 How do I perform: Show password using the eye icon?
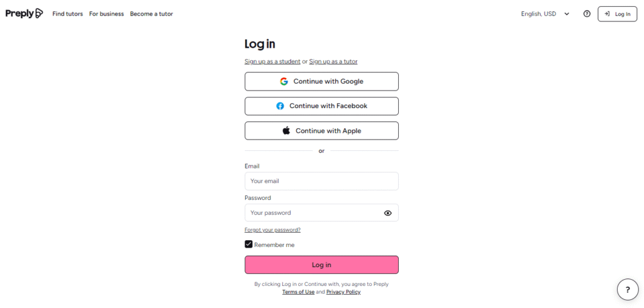(387, 213)
